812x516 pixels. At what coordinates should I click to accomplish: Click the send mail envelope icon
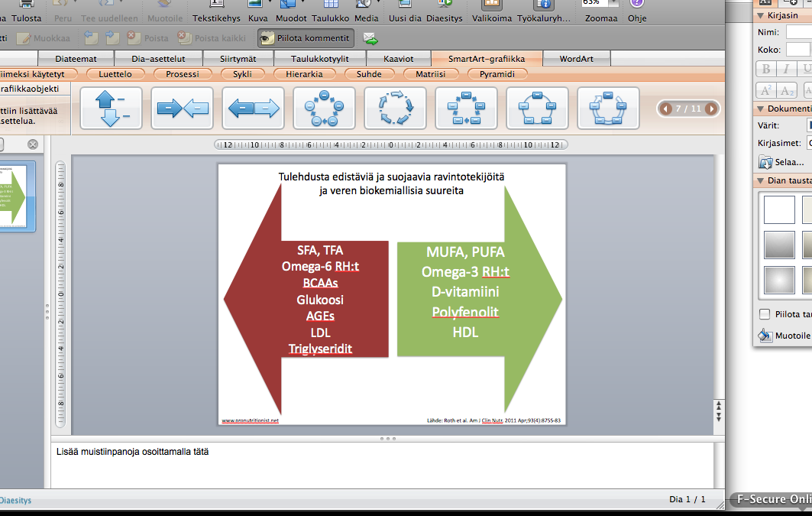click(x=370, y=38)
